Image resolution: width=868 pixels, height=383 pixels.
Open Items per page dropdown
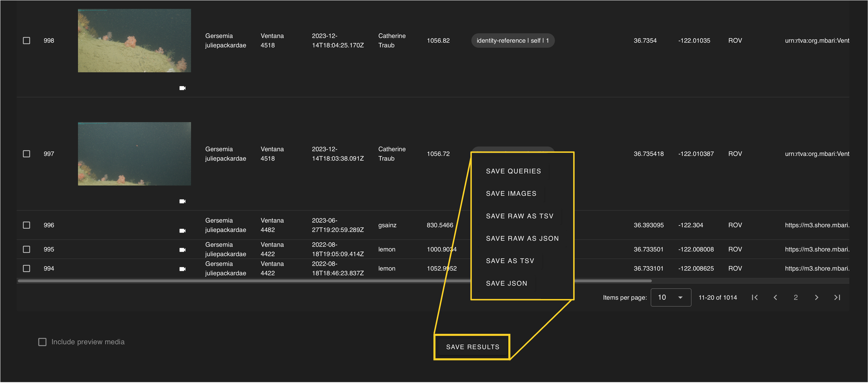point(671,298)
